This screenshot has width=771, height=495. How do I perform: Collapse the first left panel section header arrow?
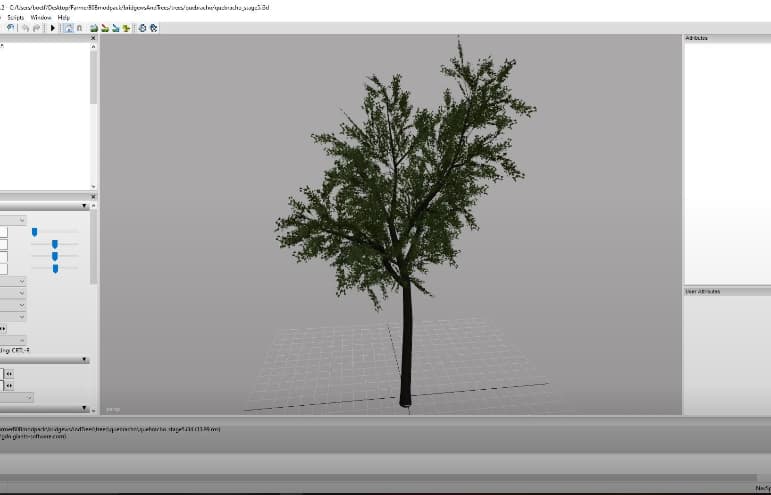click(84, 206)
